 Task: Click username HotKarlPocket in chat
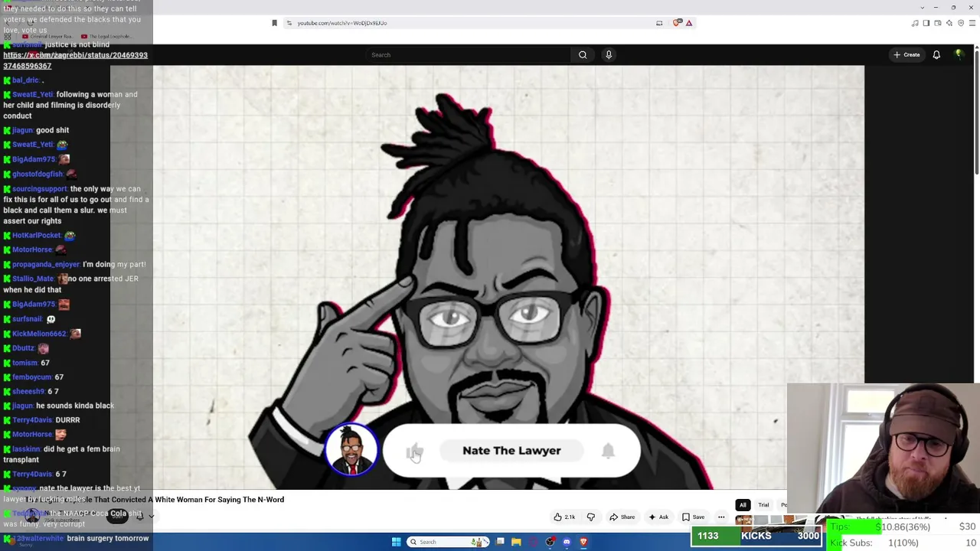pos(36,235)
